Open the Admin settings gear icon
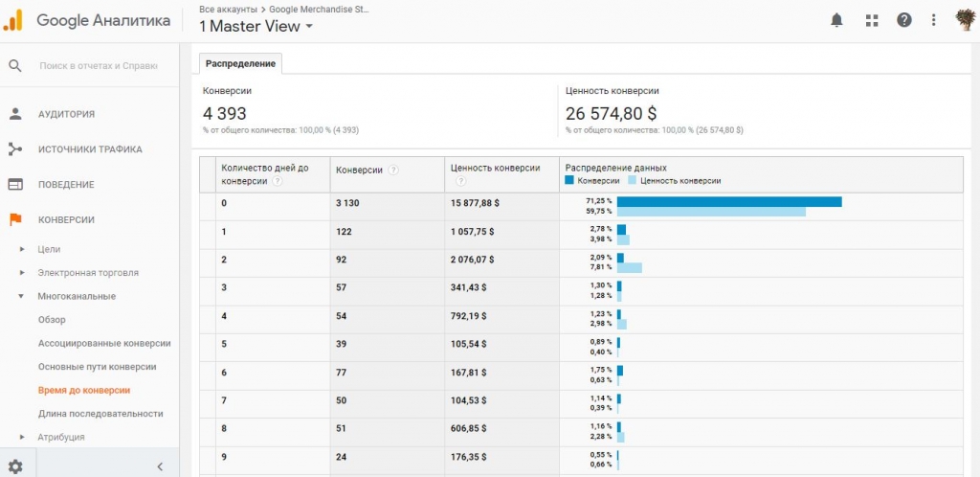 pyautogui.click(x=15, y=466)
